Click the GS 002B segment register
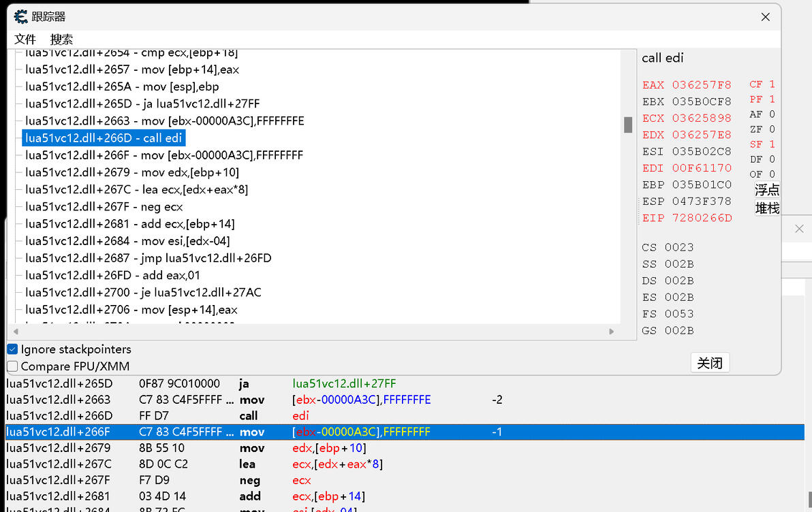812x512 pixels. coord(668,330)
